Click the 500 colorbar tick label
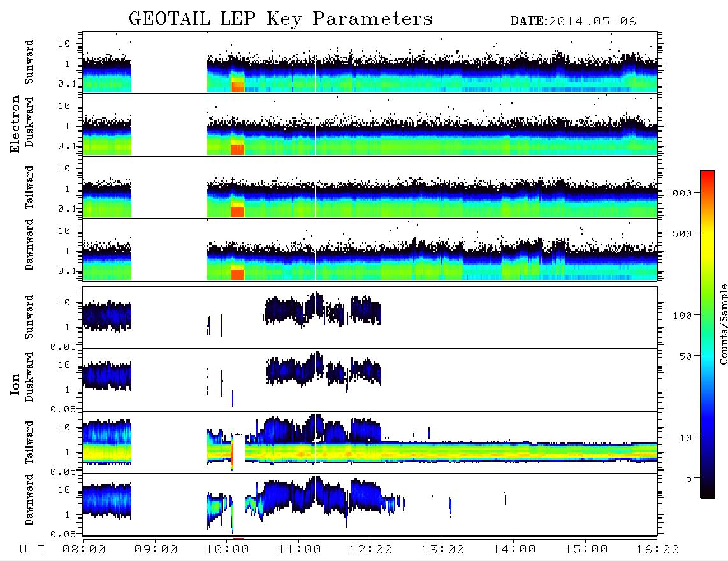 tap(682, 233)
